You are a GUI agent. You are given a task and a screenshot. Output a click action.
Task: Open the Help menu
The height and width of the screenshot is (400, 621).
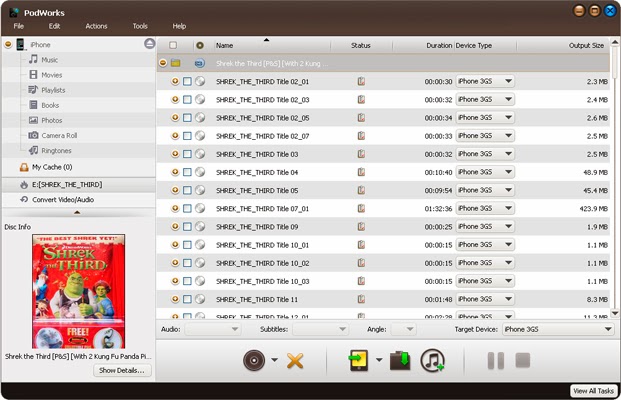click(x=179, y=26)
